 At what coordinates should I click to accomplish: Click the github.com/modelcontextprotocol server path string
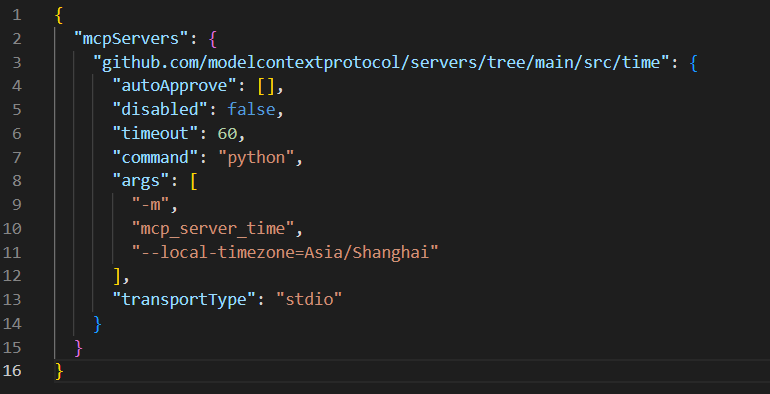pos(381,62)
